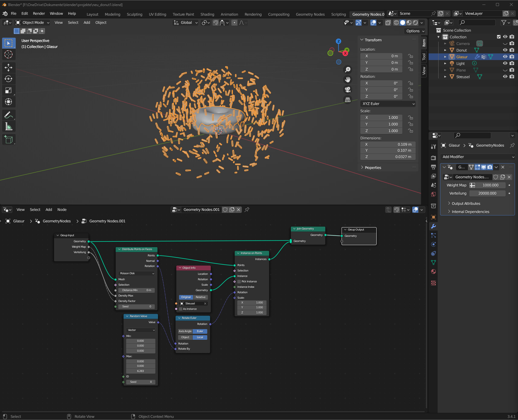Hide the Donut object in the viewport
Image resolution: width=518 pixels, height=420 pixels.
[x=505, y=50]
